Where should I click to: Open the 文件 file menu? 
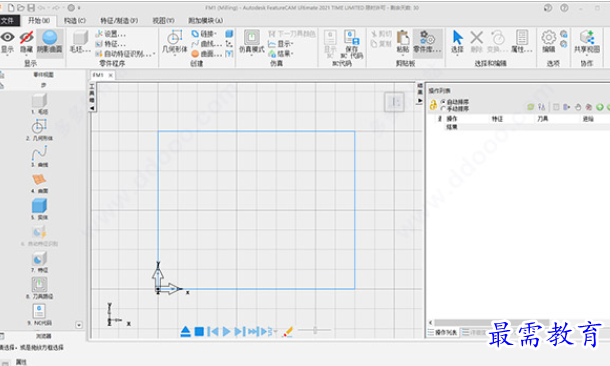click(9, 21)
